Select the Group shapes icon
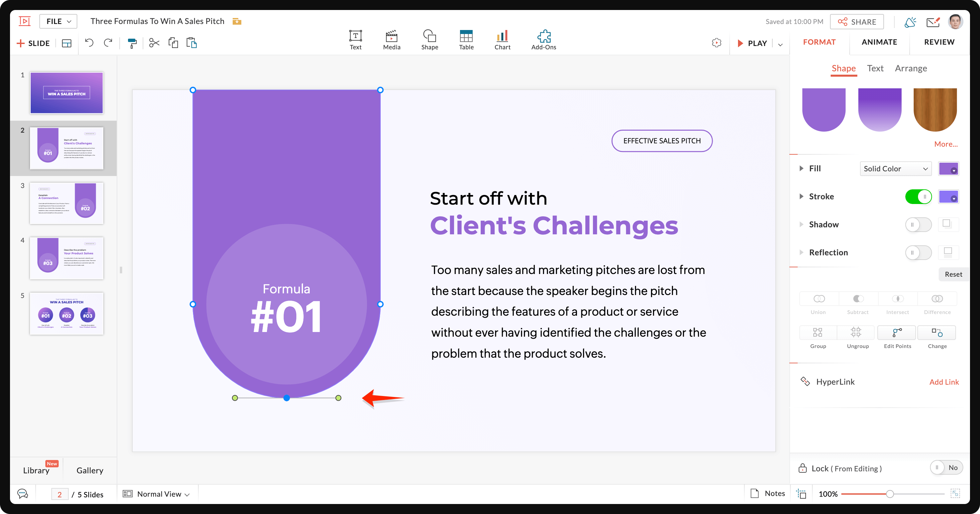The image size is (980, 514). (x=819, y=332)
